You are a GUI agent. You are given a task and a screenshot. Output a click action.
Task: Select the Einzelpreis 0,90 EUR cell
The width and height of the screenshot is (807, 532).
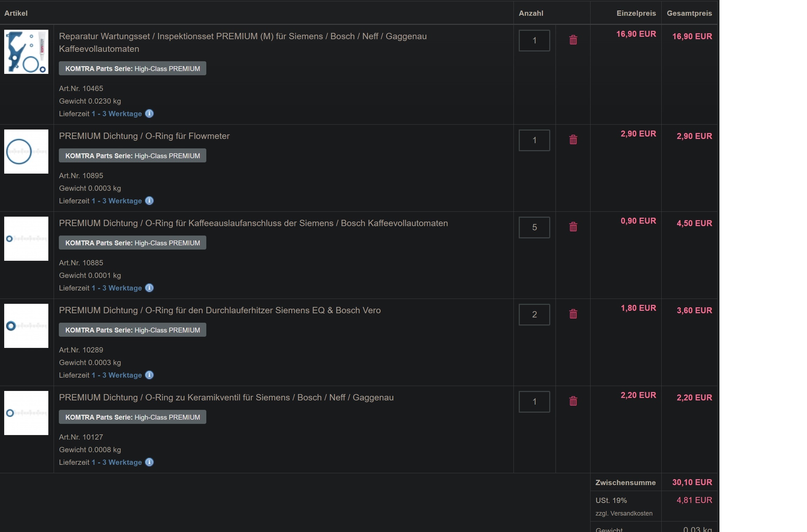tap(638, 221)
